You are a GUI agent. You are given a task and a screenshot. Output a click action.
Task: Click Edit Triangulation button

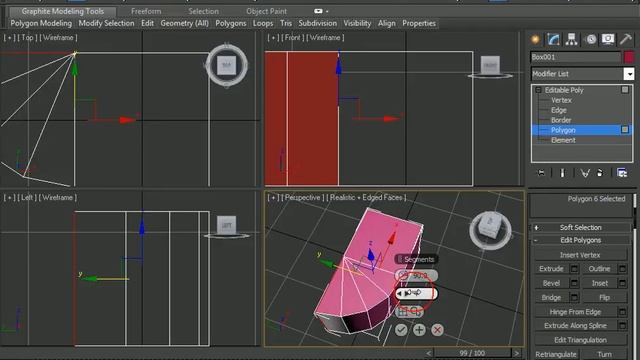point(580,340)
